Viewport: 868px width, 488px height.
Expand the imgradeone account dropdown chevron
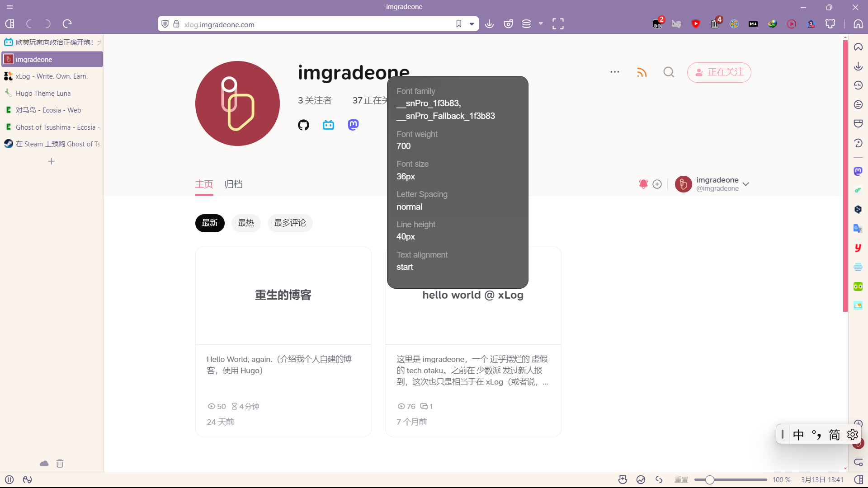746,184
